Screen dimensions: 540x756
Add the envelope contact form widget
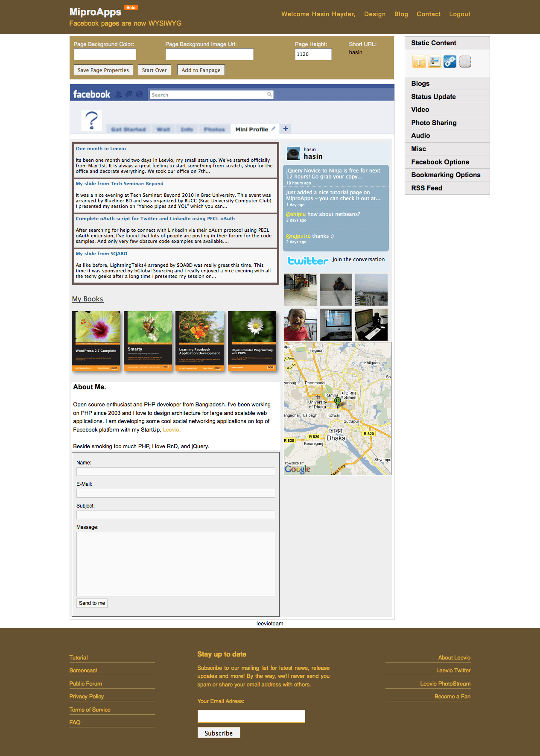click(x=465, y=61)
